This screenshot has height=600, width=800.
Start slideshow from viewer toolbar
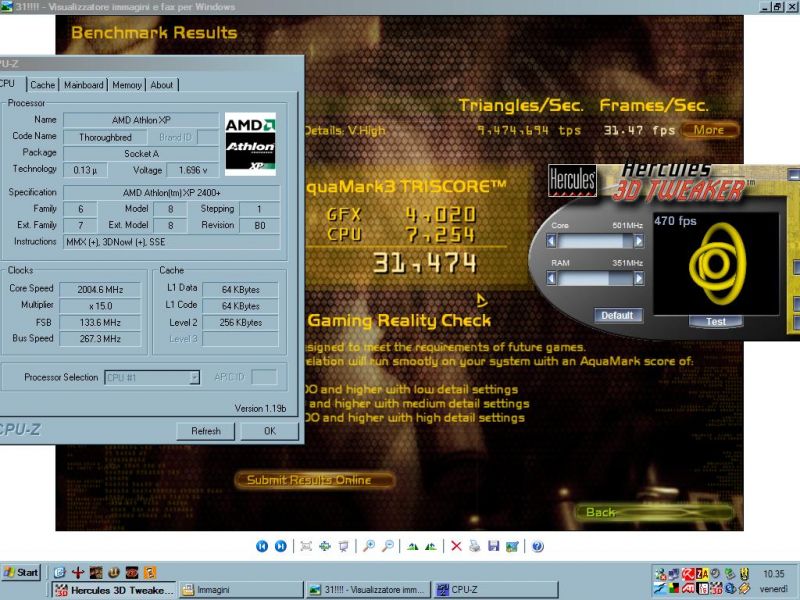pos(344,546)
